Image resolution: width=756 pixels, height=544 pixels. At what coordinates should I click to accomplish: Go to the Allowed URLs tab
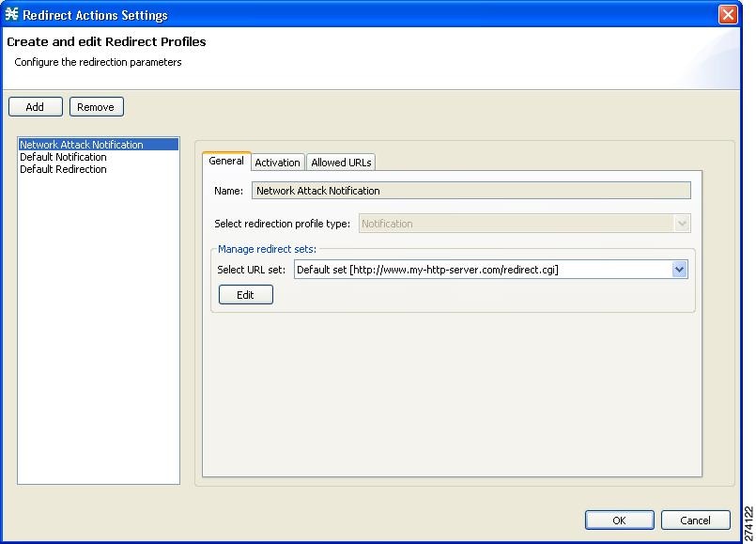[341, 163]
